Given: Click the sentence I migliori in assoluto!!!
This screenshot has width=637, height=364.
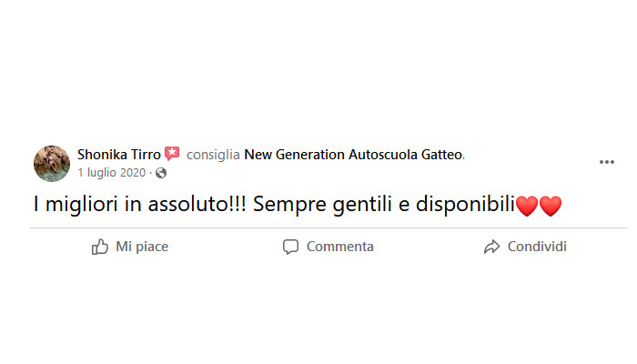Looking at the screenshot, I should click(x=140, y=204).
